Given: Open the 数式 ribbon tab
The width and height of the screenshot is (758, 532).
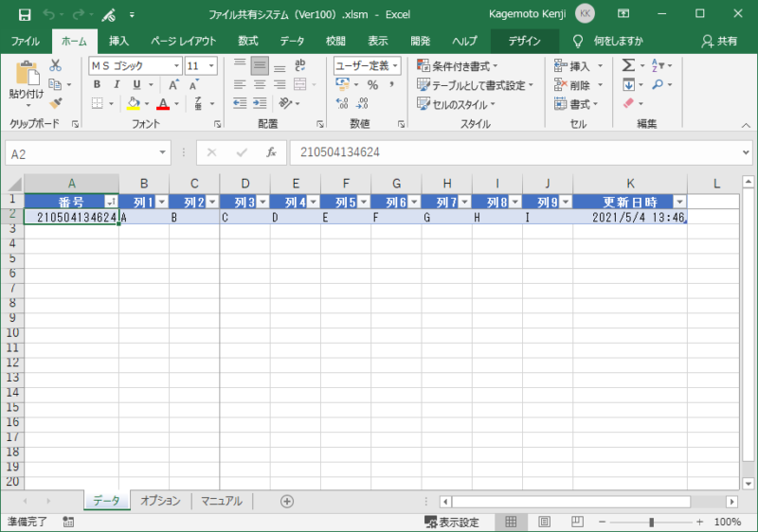Looking at the screenshot, I should tap(248, 41).
